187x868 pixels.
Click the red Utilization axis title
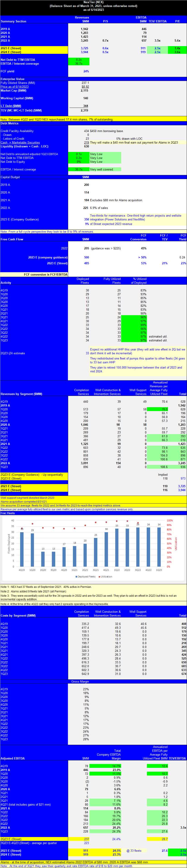(176, 544)
